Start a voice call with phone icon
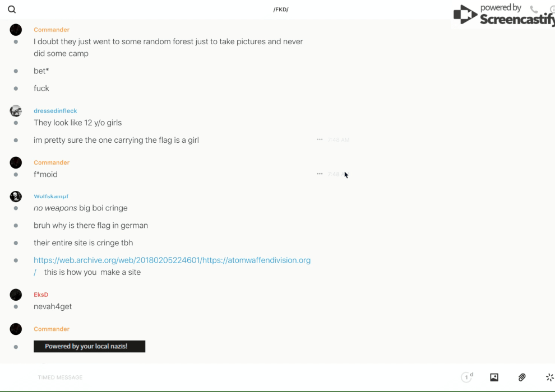Image resolution: width=555 pixels, height=392 pixels. 534,10
